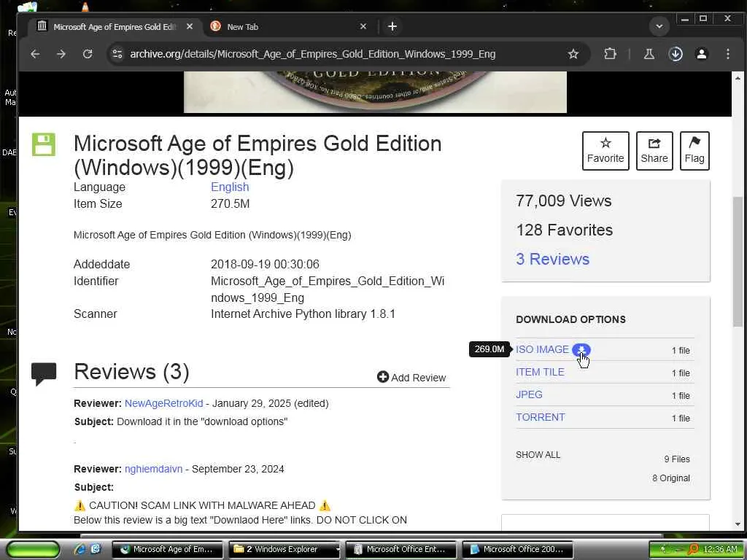Add this item to Favorites
The width and height of the screenshot is (747, 560).
[x=605, y=150]
